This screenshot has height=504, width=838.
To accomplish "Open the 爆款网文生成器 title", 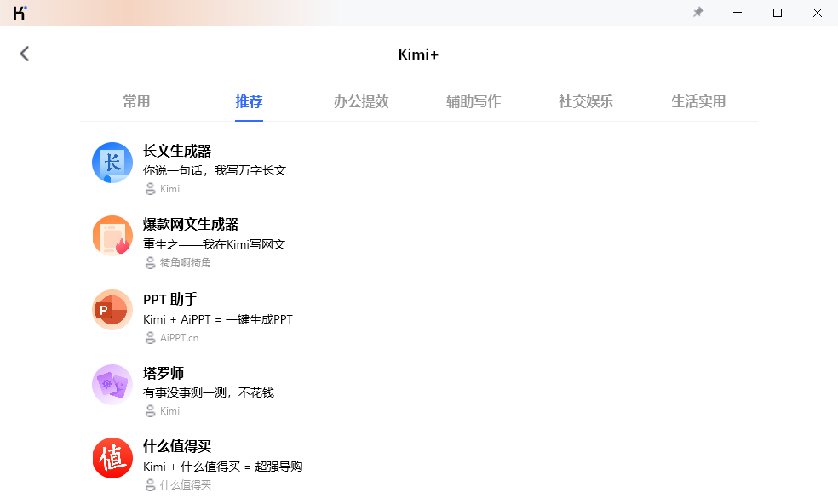I will point(191,224).
